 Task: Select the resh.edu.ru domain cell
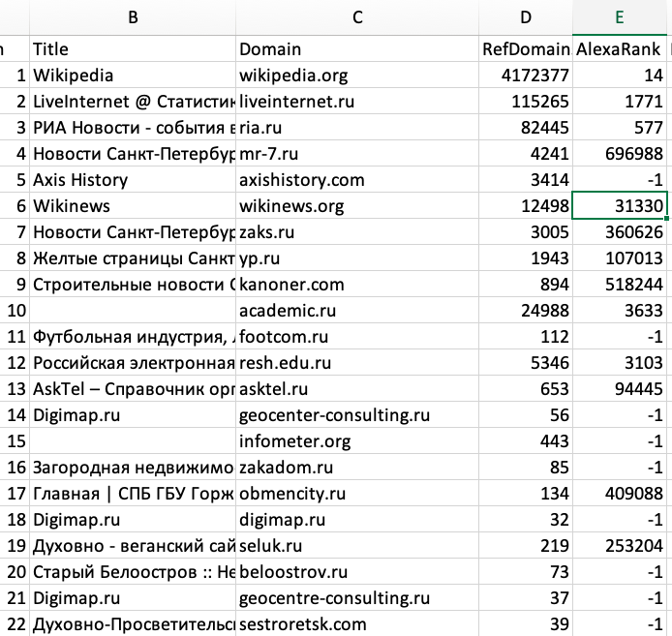357,363
